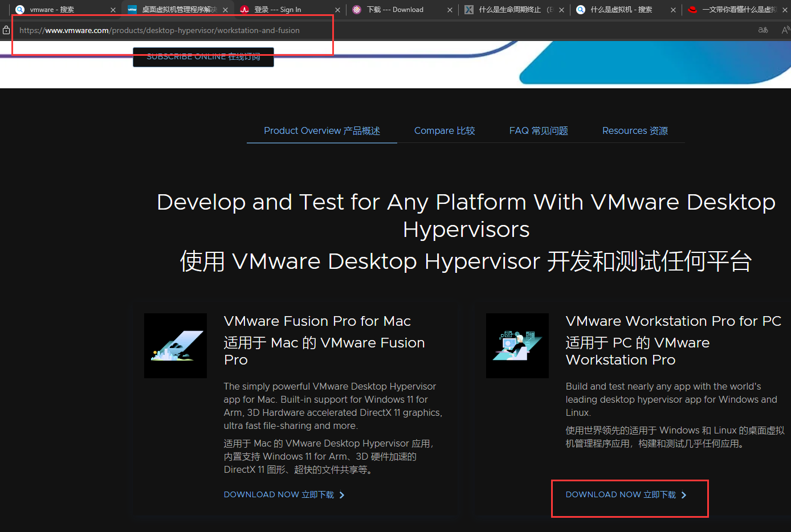Click the vmware.com address bar URL
The width and height of the screenshot is (791, 532).
tap(160, 30)
